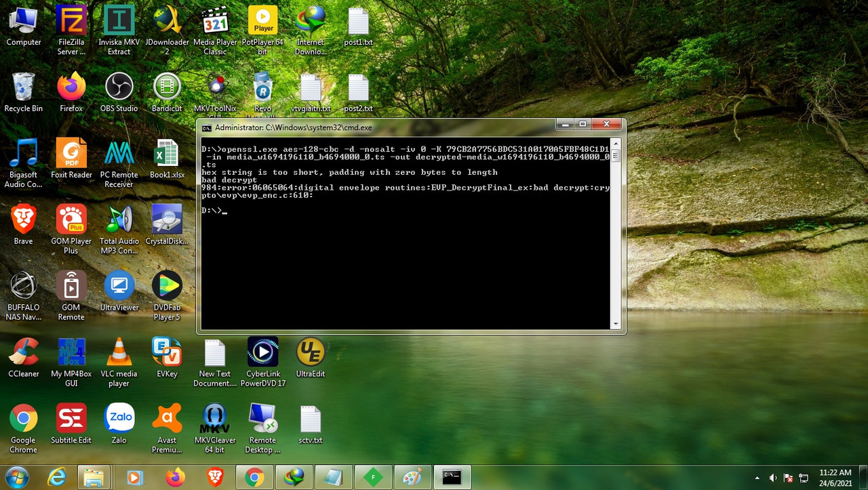Open network icon in system tray

point(804,478)
